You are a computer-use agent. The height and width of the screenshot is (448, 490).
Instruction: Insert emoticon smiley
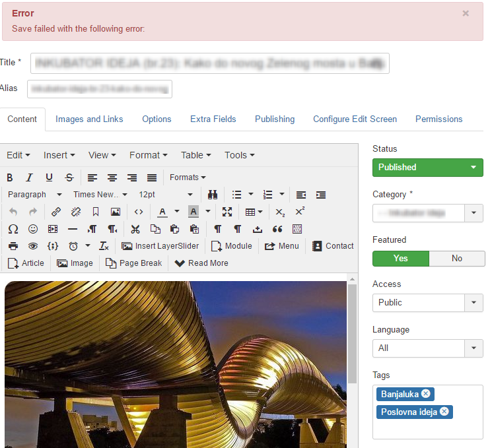click(33, 229)
